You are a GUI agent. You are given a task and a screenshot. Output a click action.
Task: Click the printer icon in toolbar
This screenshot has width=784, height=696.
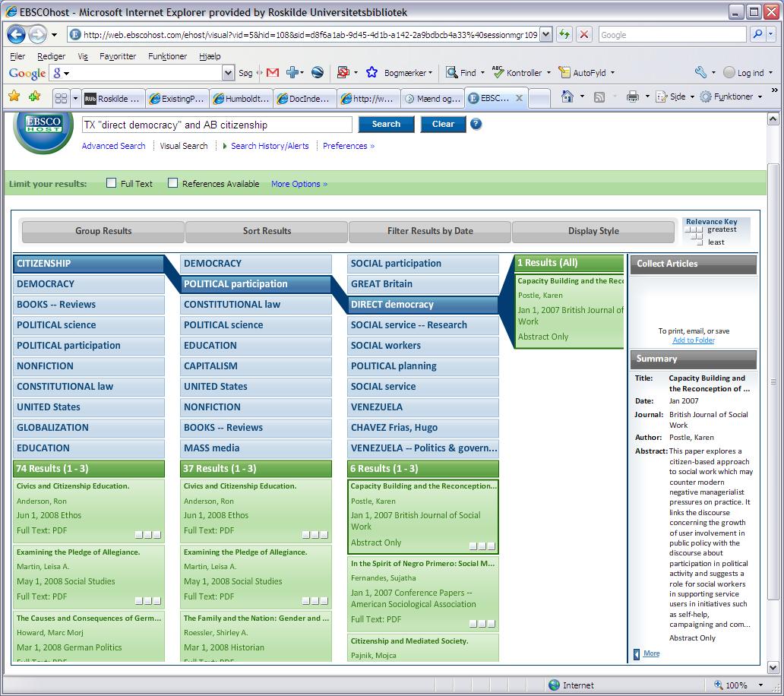point(632,97)
